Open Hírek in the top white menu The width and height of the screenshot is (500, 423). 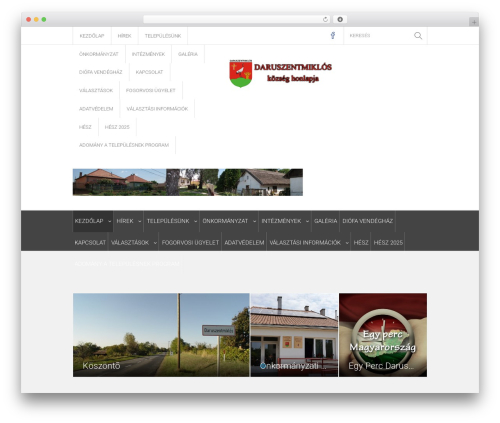tap(124, 36)
